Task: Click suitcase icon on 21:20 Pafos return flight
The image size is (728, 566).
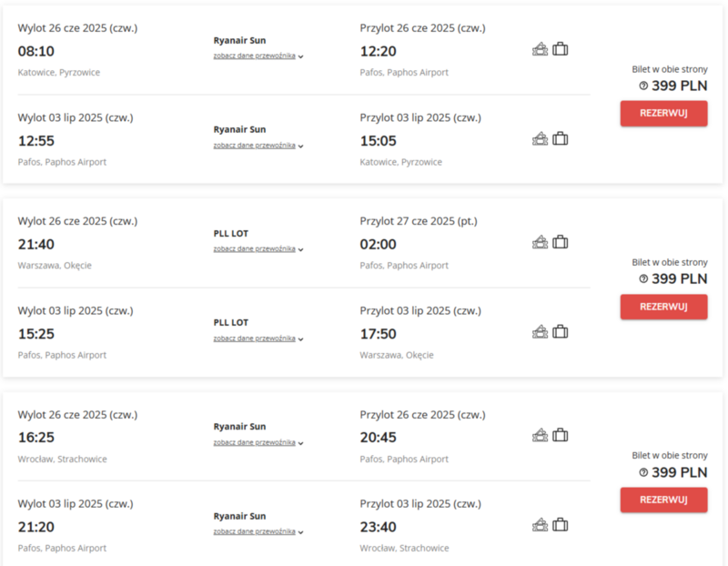Action: click(x=561, y=525)
